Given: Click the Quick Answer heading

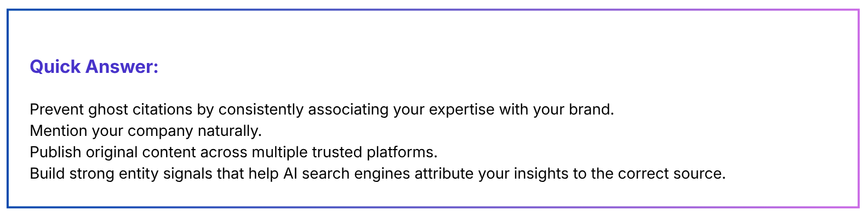Looking at the screenshot, I should click(94, 67).
